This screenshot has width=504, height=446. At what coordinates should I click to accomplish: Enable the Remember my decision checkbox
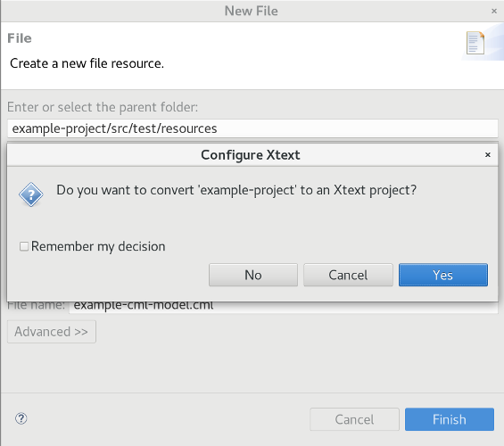tap(24, 246)
